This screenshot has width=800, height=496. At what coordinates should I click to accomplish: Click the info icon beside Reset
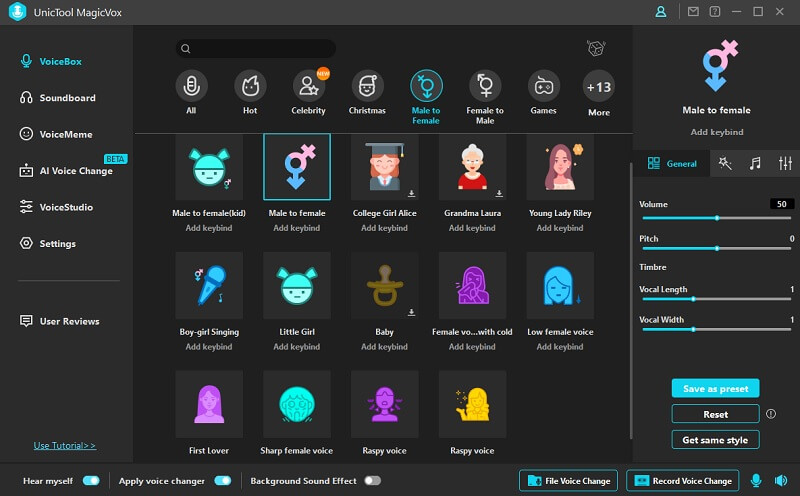pyautogui.click(x=771, y=414)
